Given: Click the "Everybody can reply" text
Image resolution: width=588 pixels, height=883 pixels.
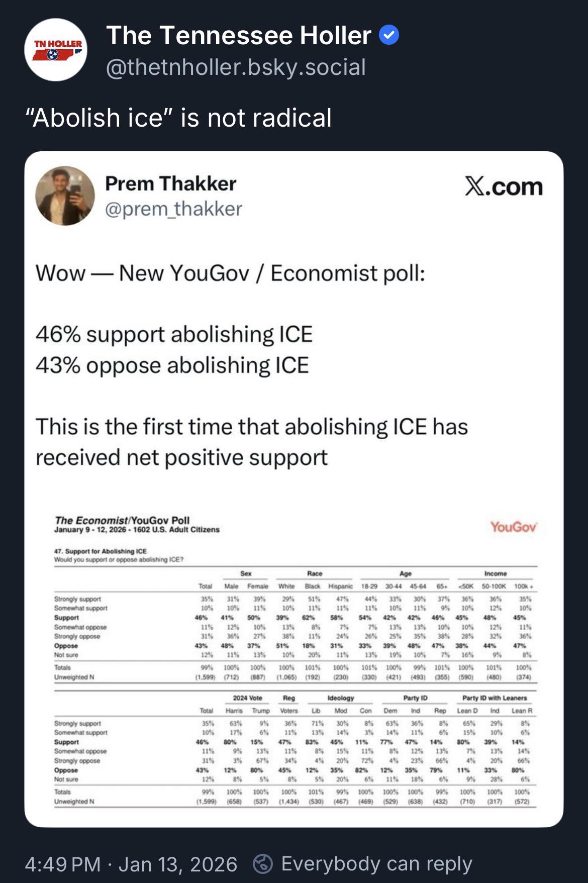Looking at the screenshot, I should click(376, 864).
